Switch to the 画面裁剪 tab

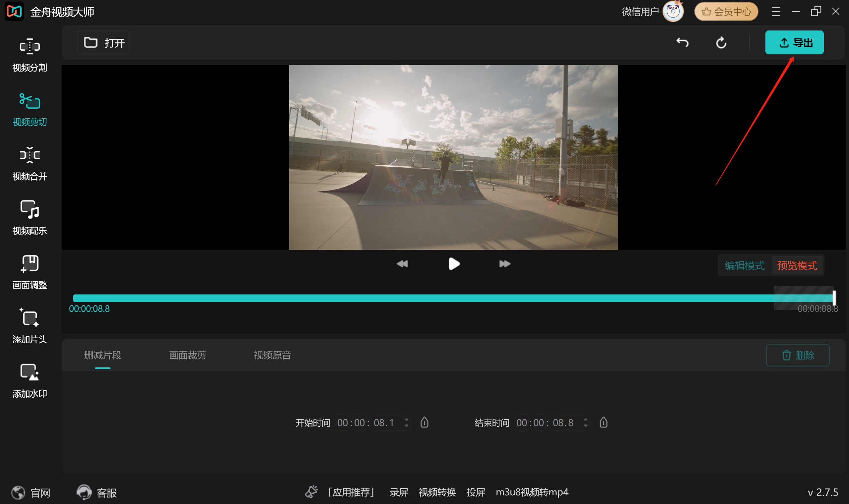point(188,355)
